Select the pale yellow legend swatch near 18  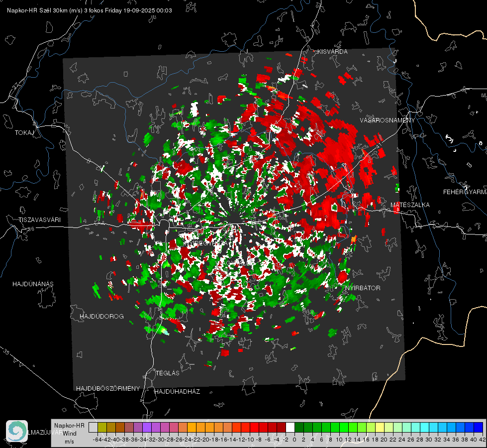click(380, 428)
